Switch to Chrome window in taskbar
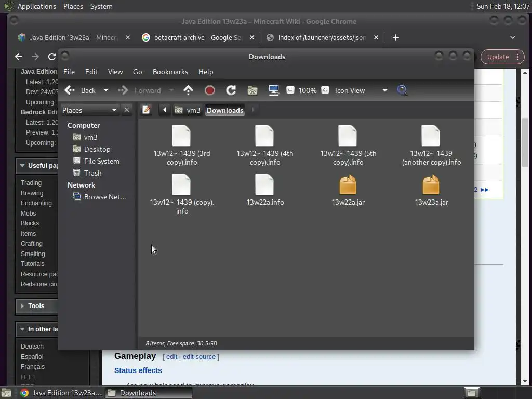Image resolution: width=532 pixels, height=399 pixels. pyautogui.click(x=61, y=393)
